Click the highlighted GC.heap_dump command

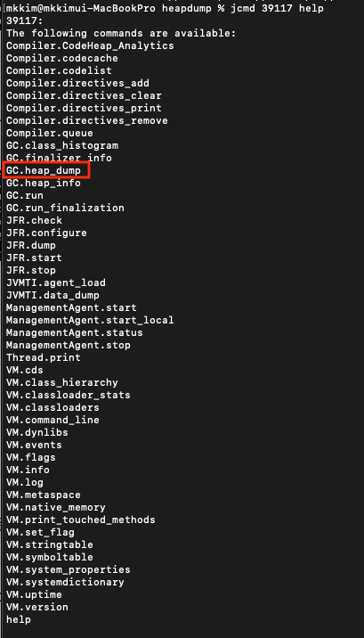(x=44, y=170)
